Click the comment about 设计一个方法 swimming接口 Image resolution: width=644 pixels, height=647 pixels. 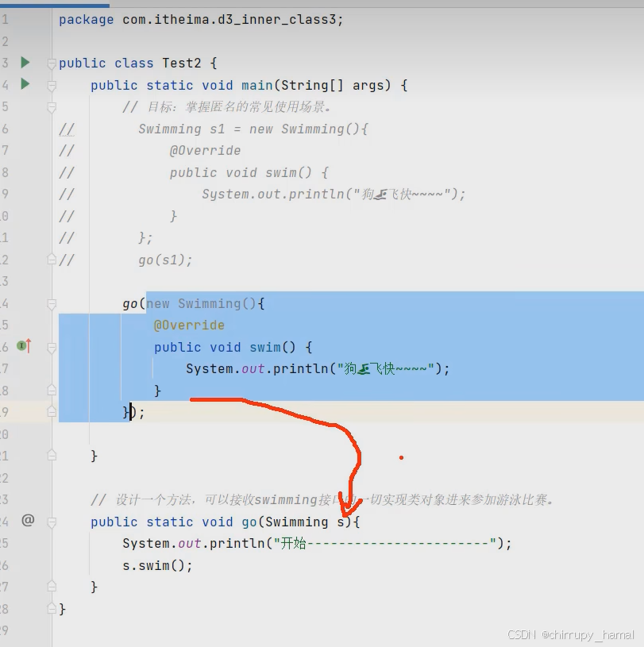[323, 499]
